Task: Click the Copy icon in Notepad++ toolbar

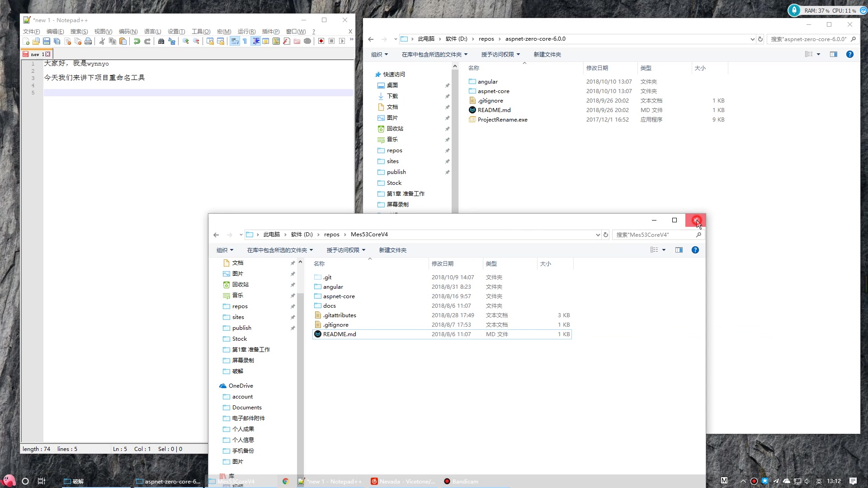Action: click(x=113, y=41)
